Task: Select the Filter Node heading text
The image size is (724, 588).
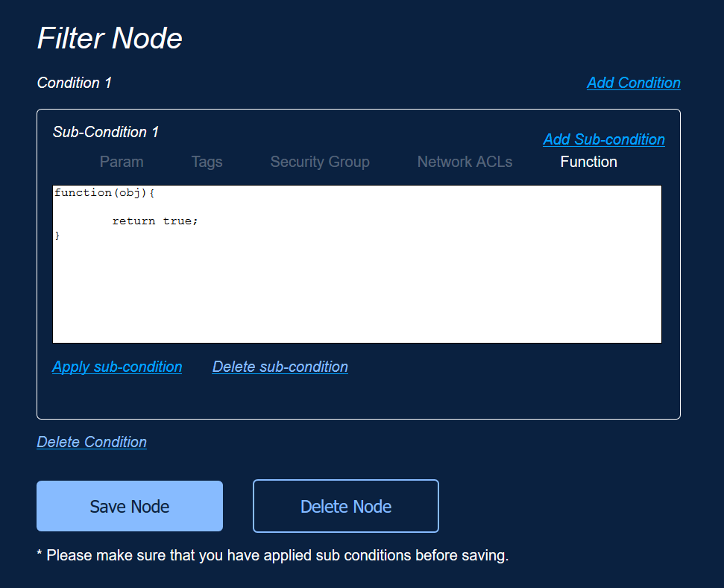Action: [x=110, y=38]
